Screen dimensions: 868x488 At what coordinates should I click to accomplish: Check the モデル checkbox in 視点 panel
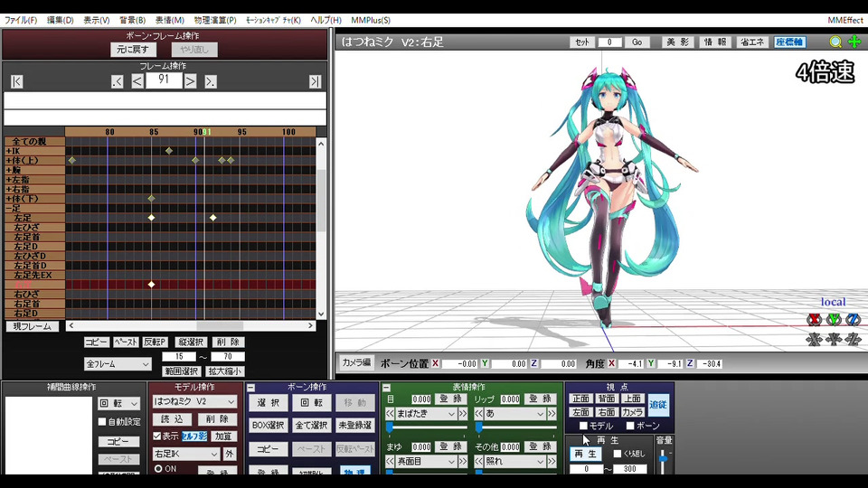(583, 426)
